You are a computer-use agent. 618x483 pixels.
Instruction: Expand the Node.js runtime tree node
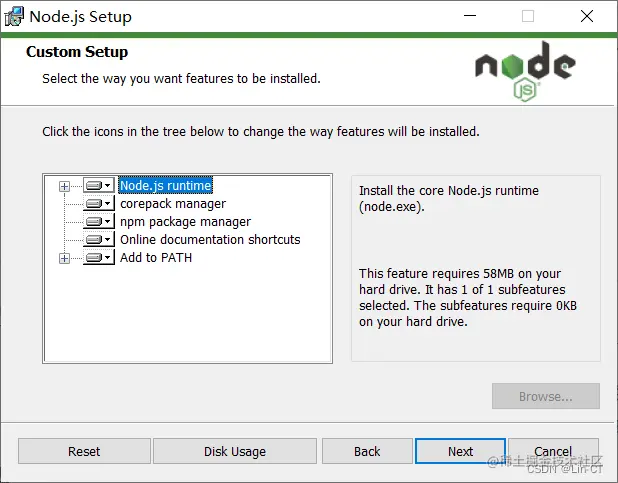[64, 186]
